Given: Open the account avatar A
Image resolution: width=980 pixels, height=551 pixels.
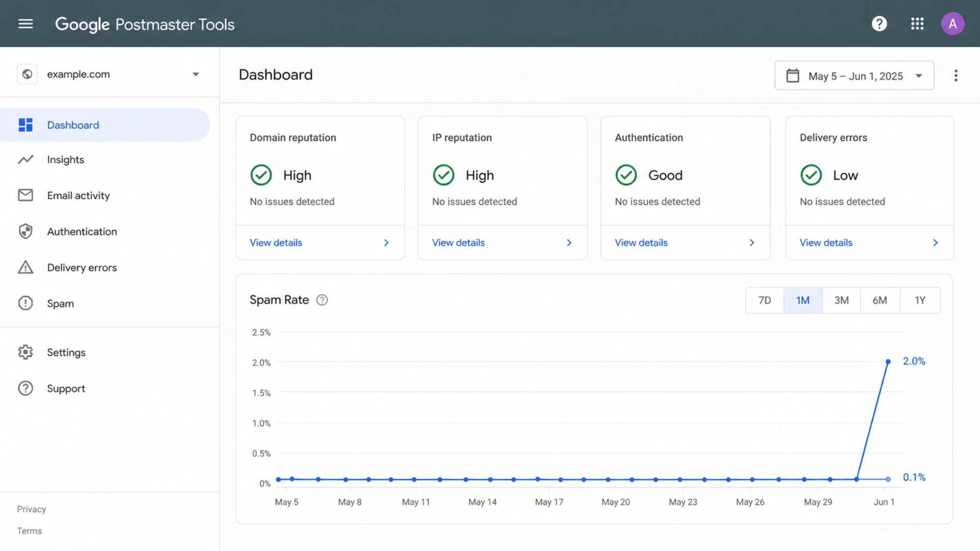Looking at the screenshot, I should tap(952, 24).
